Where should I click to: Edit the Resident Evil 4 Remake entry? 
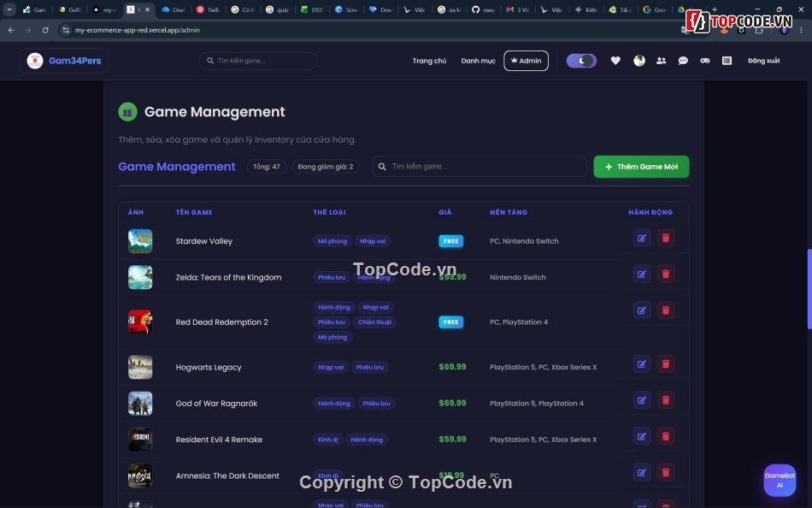642,436
